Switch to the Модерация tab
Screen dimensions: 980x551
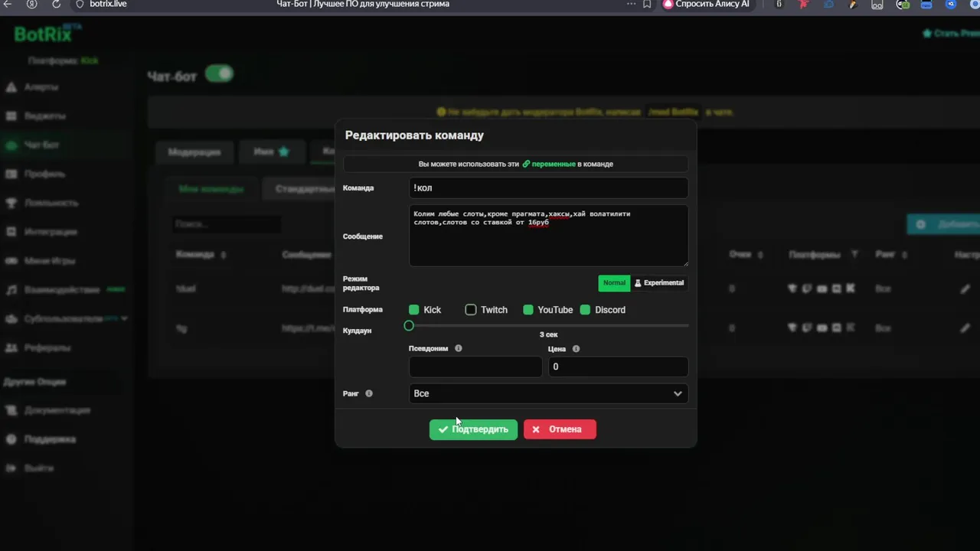tap(194, 152)
